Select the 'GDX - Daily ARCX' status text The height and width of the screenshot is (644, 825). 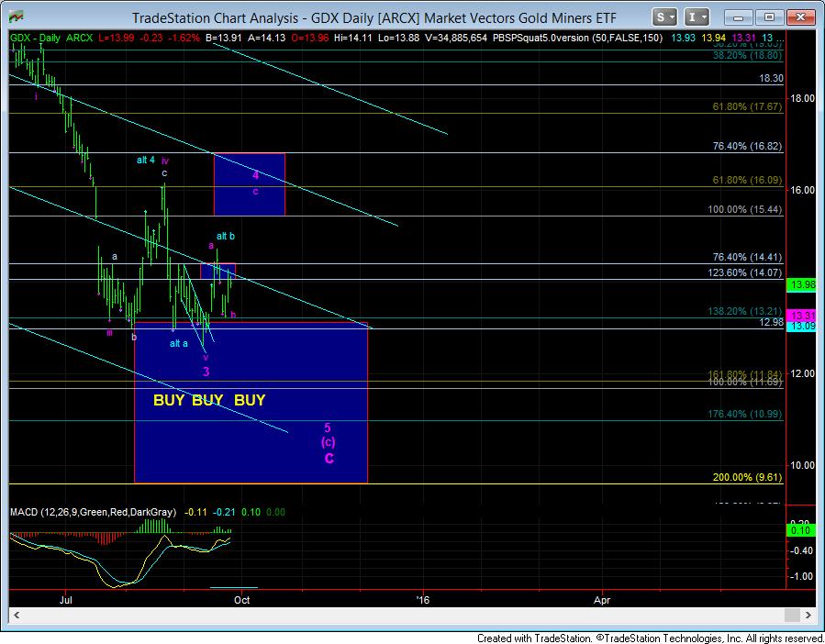(51, 38)
